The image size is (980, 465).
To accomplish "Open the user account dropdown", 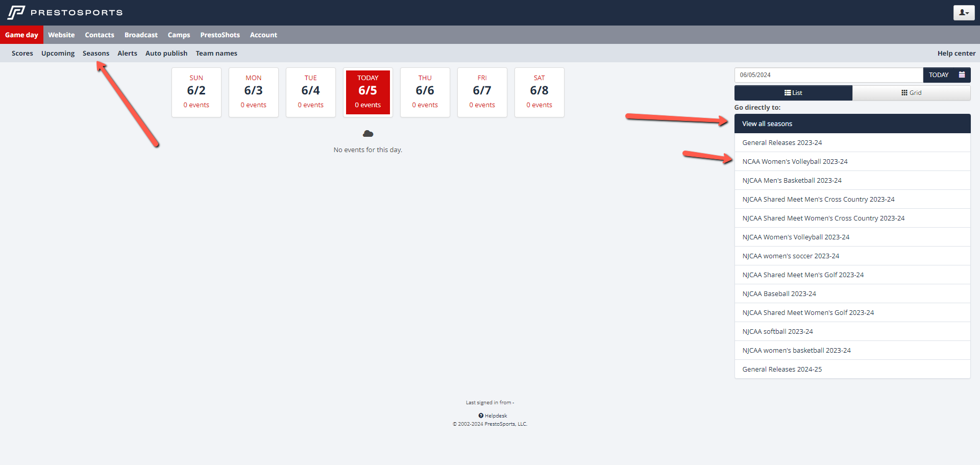I will (964, 13).
